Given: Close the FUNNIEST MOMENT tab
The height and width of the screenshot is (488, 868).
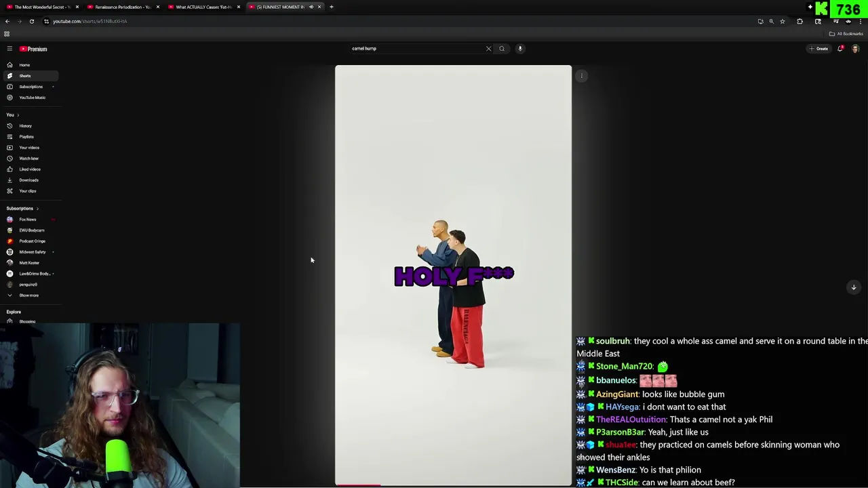Looking at the screenshot, I should pos(319,7).
